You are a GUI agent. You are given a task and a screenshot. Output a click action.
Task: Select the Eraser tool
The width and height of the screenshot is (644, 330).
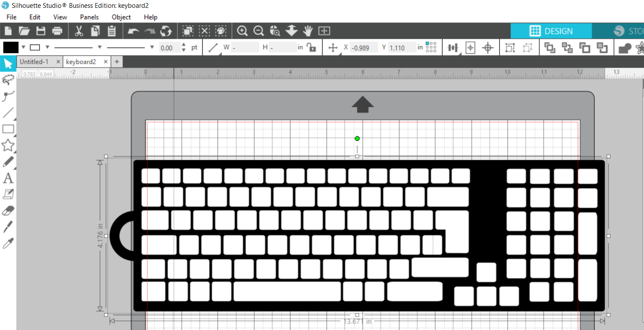[8, 210]
